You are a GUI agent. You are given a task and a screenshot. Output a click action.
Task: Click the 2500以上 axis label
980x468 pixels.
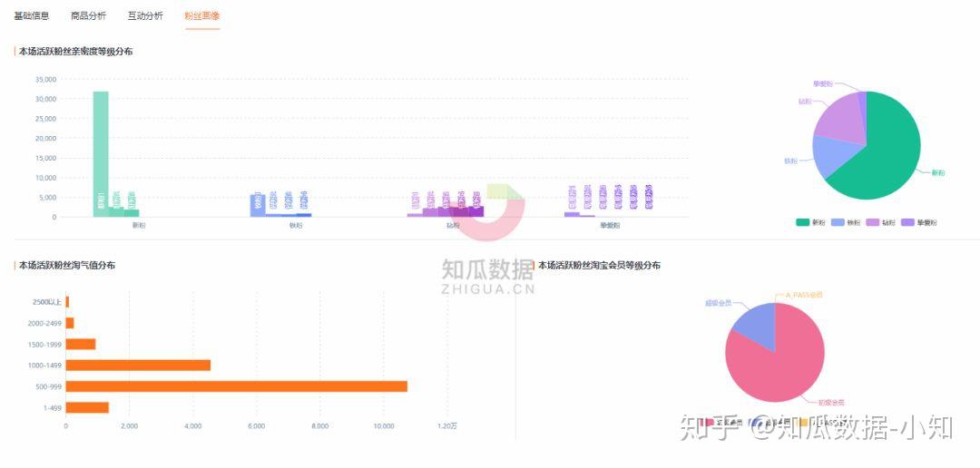coord(47,302)
